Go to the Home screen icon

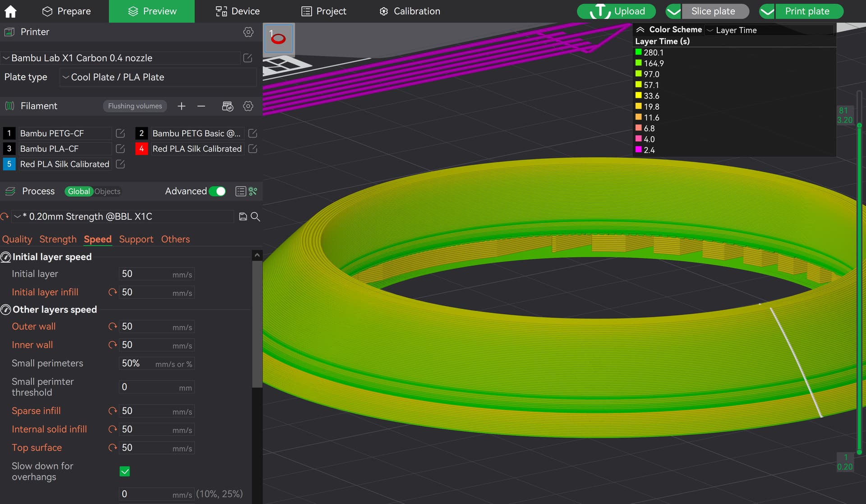point(10,11)
